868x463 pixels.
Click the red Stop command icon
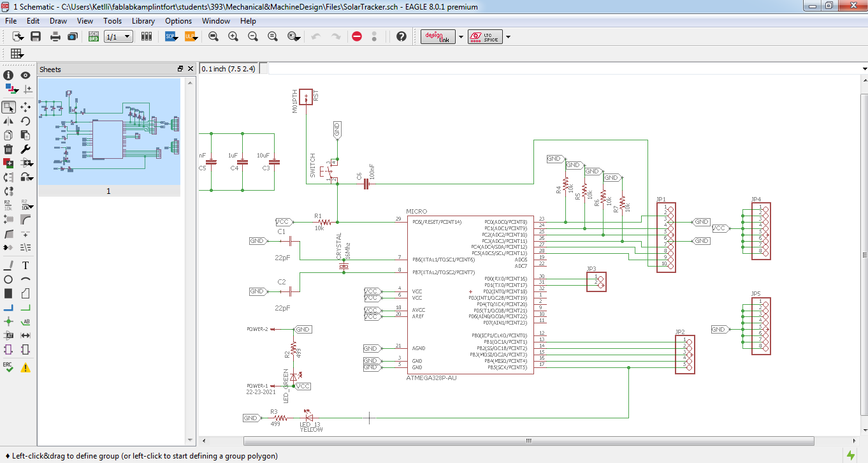[357, 36]
